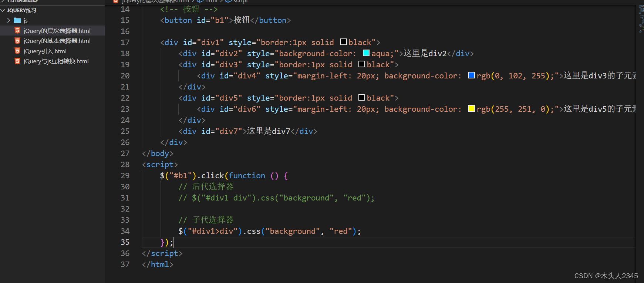
Task: Click line number 28 in gutter
Action: click(x=125, y=165)
